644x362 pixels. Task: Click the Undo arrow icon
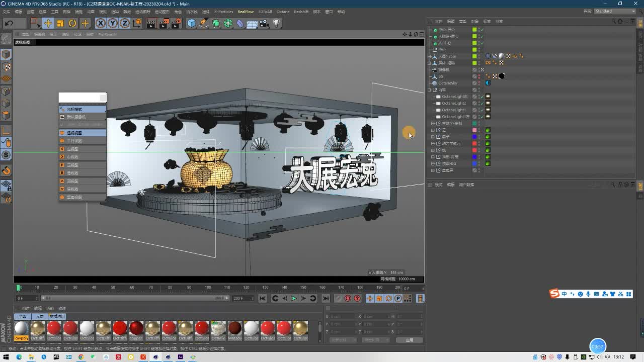coord(9,23)
